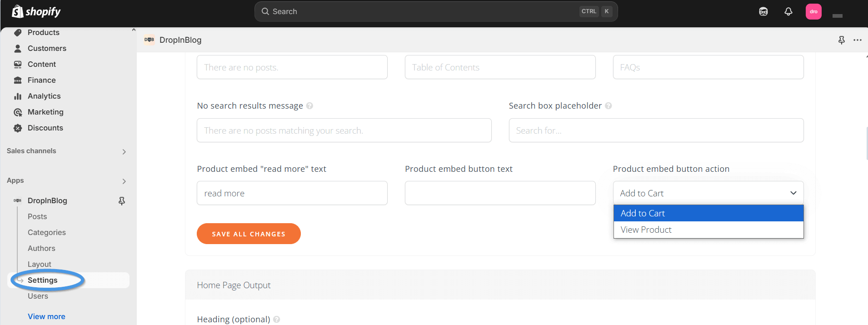Pin the app from the header
Screen dimensions: 868x325
pos(842,40)
